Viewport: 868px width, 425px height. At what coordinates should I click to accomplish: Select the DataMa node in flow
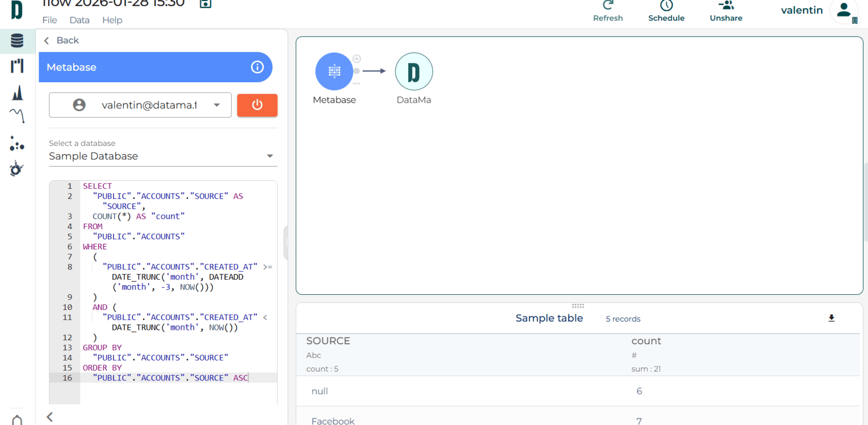point(414,72)
